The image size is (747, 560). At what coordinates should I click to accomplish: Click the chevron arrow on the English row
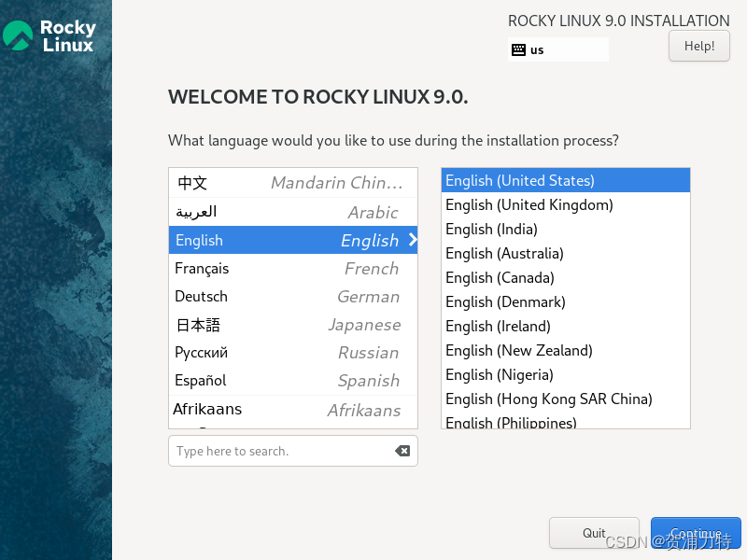[413, 240]
